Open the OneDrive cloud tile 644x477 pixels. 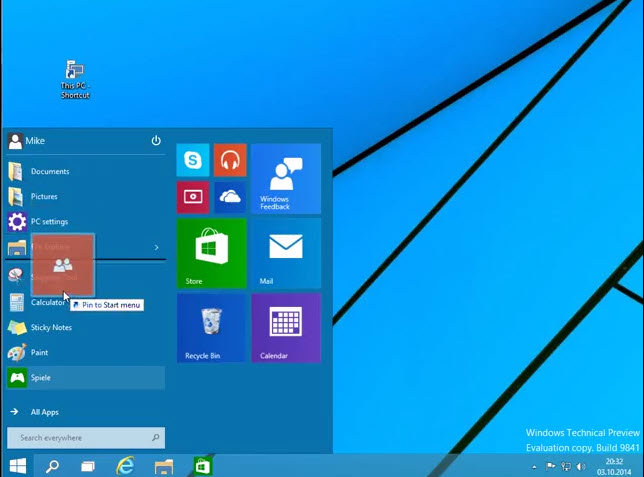230,197
